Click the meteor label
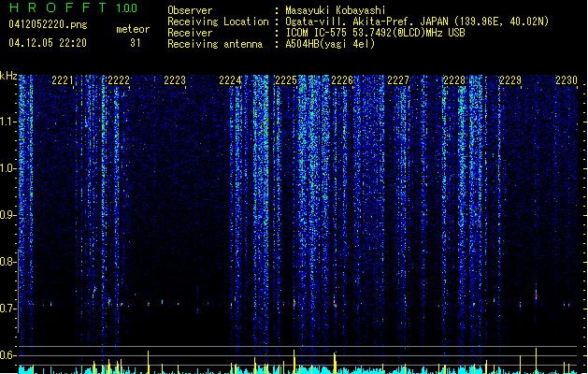 point(133,29)
